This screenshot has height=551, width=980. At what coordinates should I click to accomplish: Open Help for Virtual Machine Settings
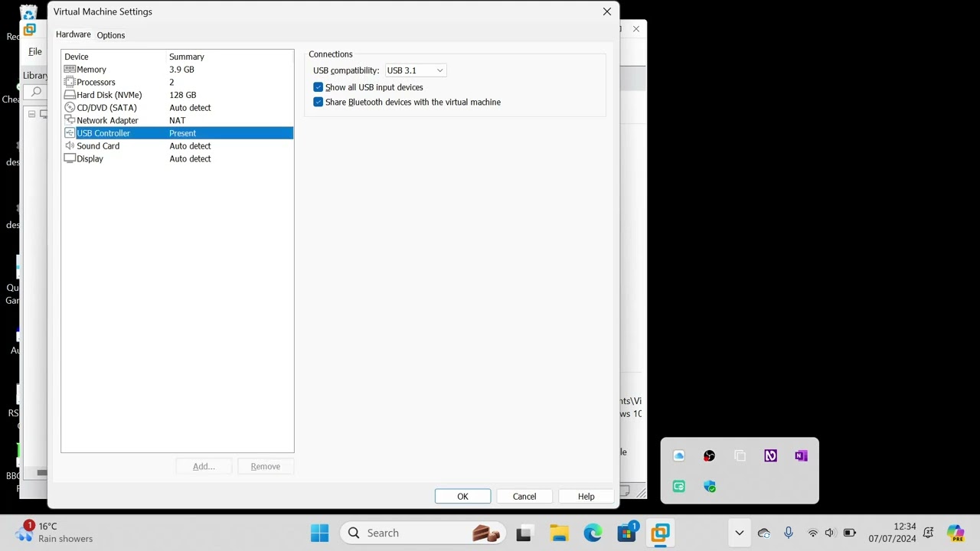coord(586,497)
